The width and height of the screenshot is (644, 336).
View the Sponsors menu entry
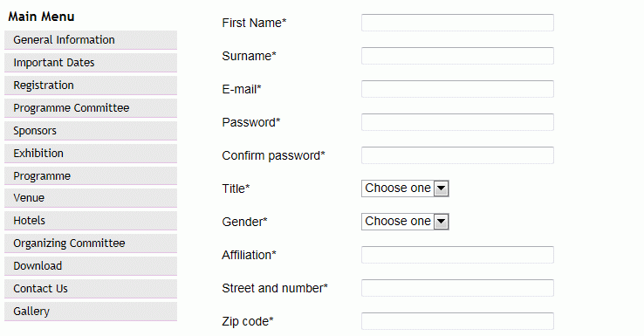pos(91,131)
